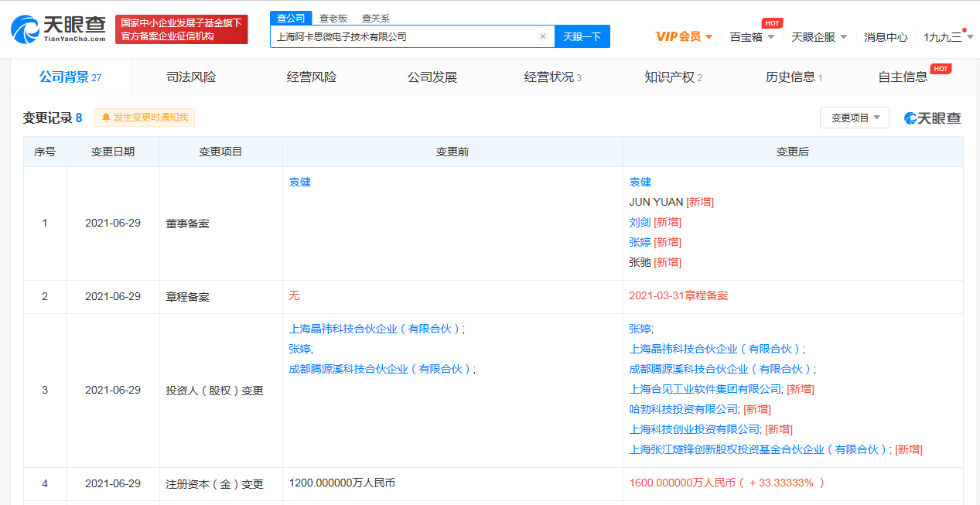Switch to the 查老板 search tab
Viewport: 980px width, 505px height.
tap(333, 18)
